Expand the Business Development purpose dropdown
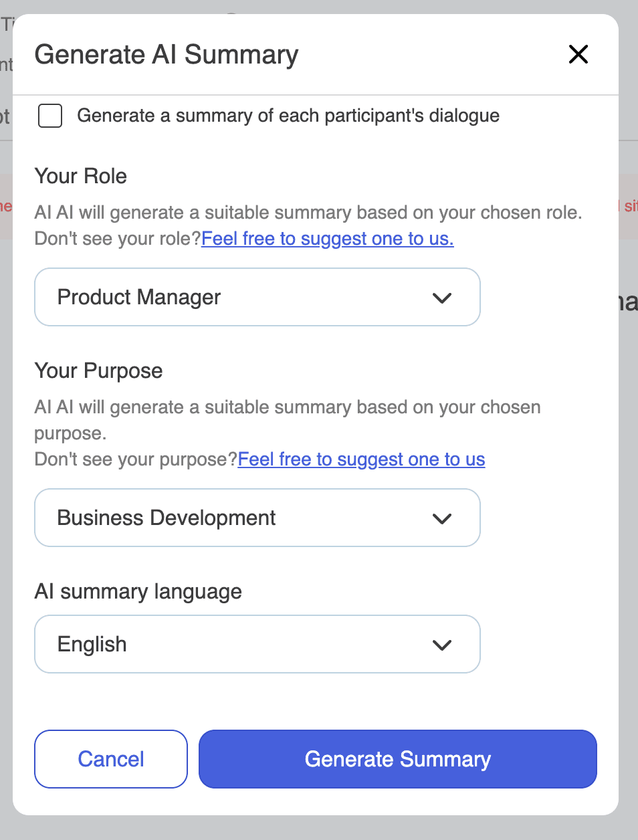 point(257,518)
